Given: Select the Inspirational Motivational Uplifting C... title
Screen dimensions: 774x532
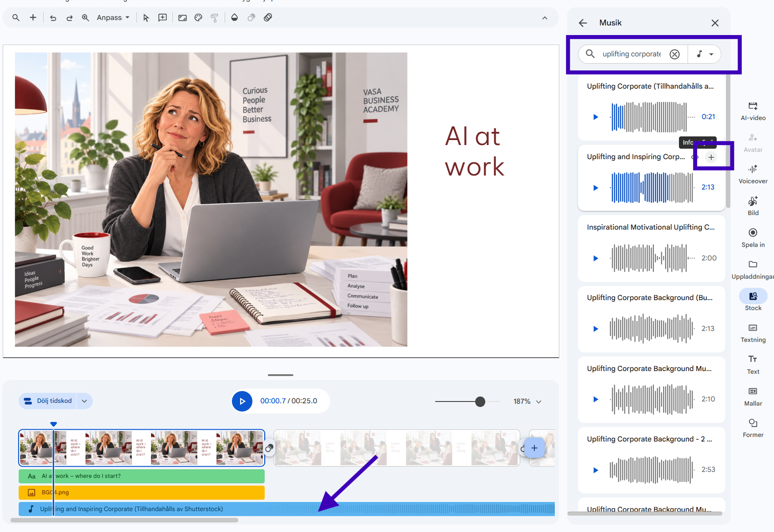Looking at the screenshot, I should (x=651, y=227).
